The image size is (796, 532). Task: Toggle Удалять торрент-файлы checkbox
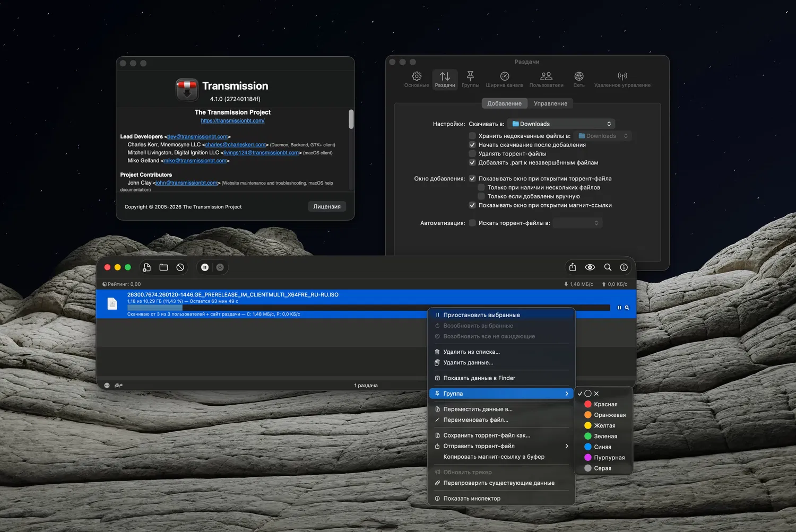coord(472,154)
